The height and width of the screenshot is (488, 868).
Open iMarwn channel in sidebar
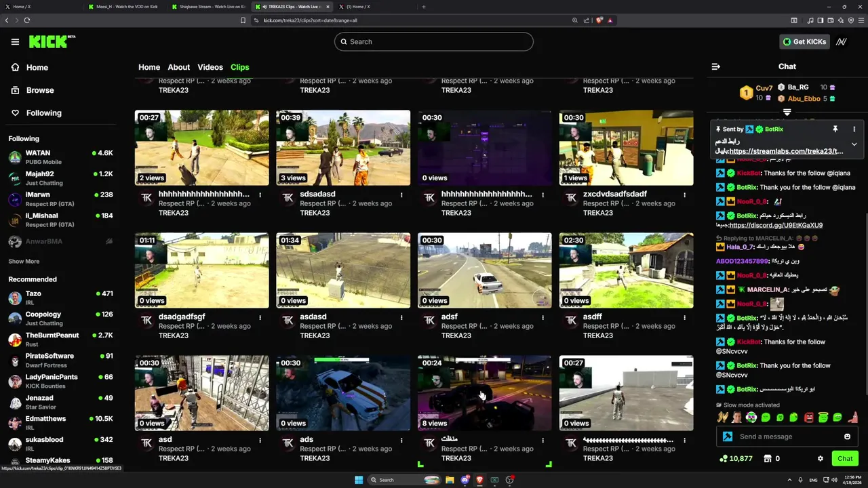(61, 199)
